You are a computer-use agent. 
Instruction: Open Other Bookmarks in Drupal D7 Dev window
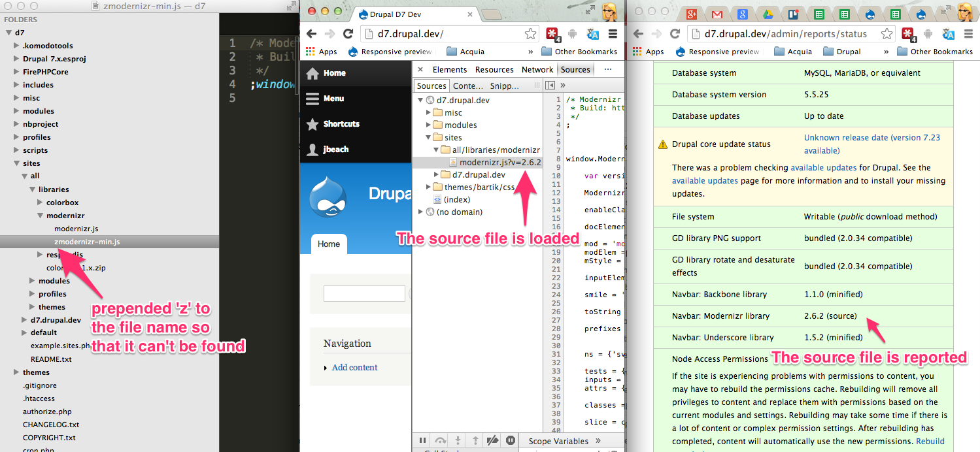click(x=579, y=52)
